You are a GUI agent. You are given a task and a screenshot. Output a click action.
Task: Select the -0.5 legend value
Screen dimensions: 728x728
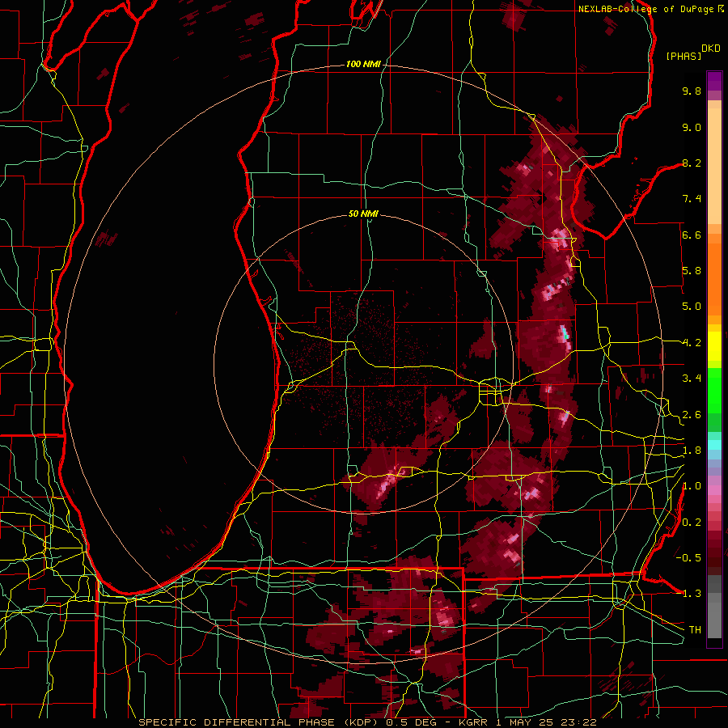(688, 558)
